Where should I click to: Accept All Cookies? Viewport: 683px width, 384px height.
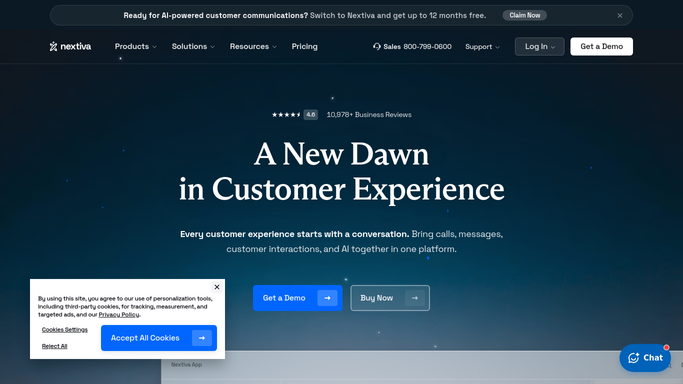159,338
